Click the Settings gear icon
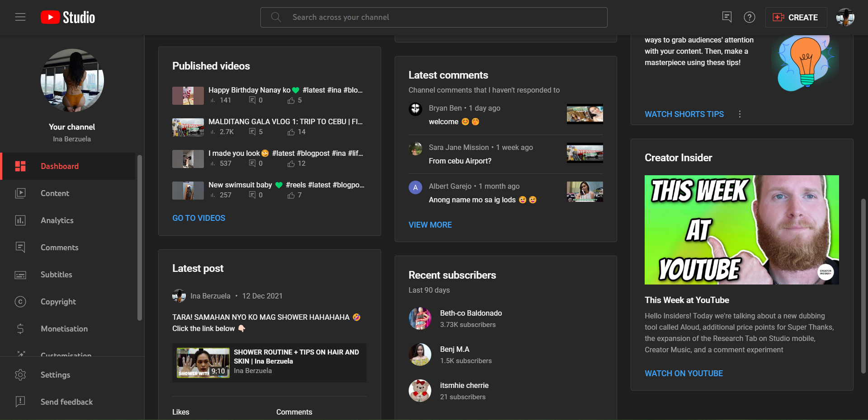Image resolution: width=868 pixels, height=420 pixels. [x=20, y=375]
